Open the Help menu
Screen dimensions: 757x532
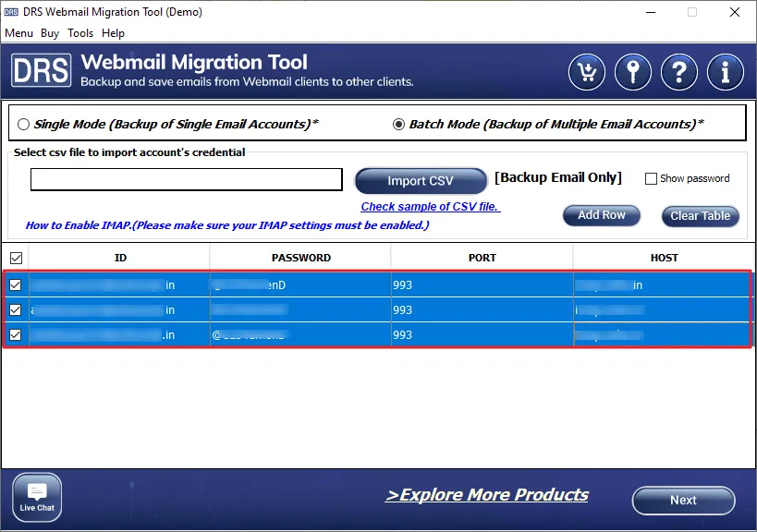[x=113, y=33]
